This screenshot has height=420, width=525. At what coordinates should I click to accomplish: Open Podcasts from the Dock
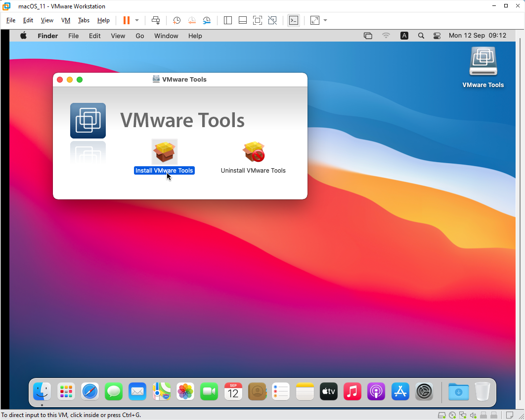[x=376, y=391]
